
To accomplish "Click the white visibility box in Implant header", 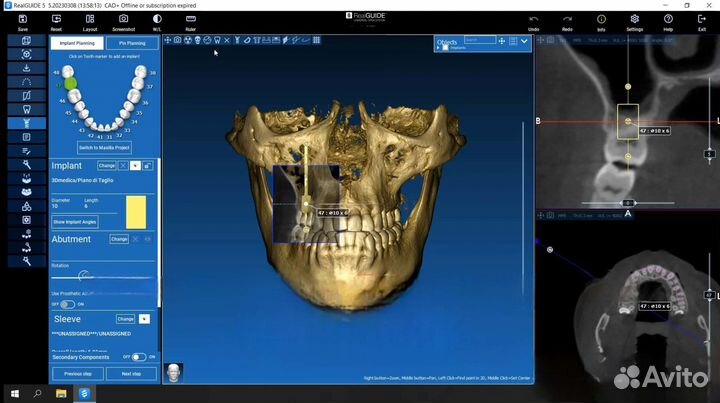I will (135, 166).
